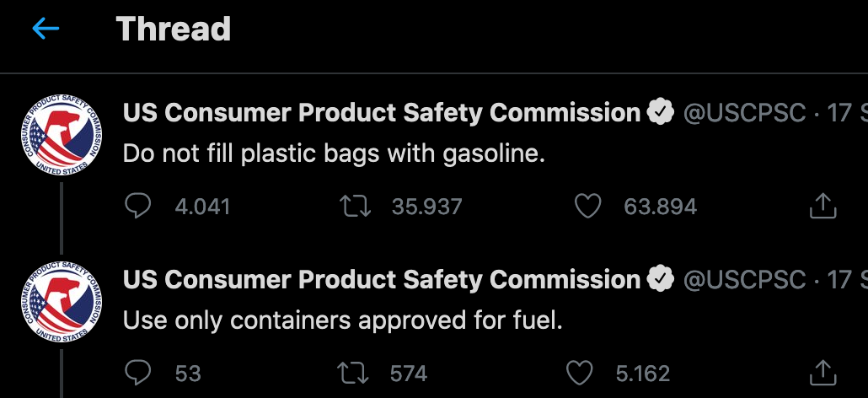The image size is (868, 398).
Task: Open the second tweet's CPSC profile avatar
Action: [62, 301]
